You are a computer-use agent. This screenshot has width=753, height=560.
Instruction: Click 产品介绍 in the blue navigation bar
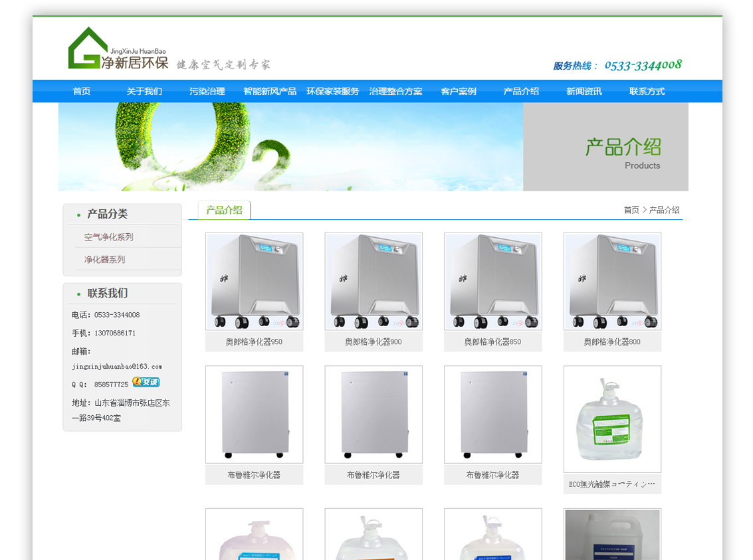pos(521,91)
